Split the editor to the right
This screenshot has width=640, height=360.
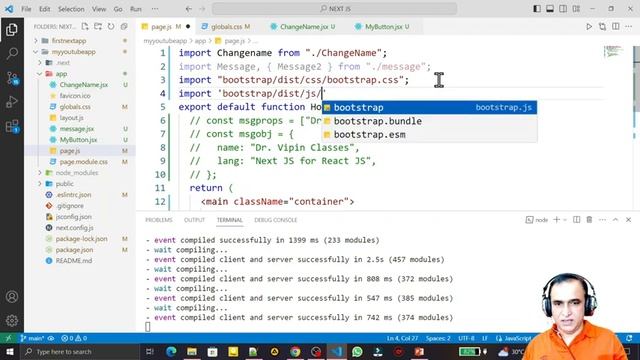click(x=616, y=27)
